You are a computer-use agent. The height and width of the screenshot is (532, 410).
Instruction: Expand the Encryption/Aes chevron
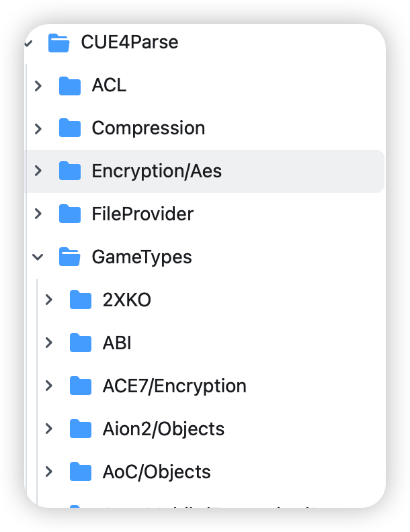pos(38,171)
